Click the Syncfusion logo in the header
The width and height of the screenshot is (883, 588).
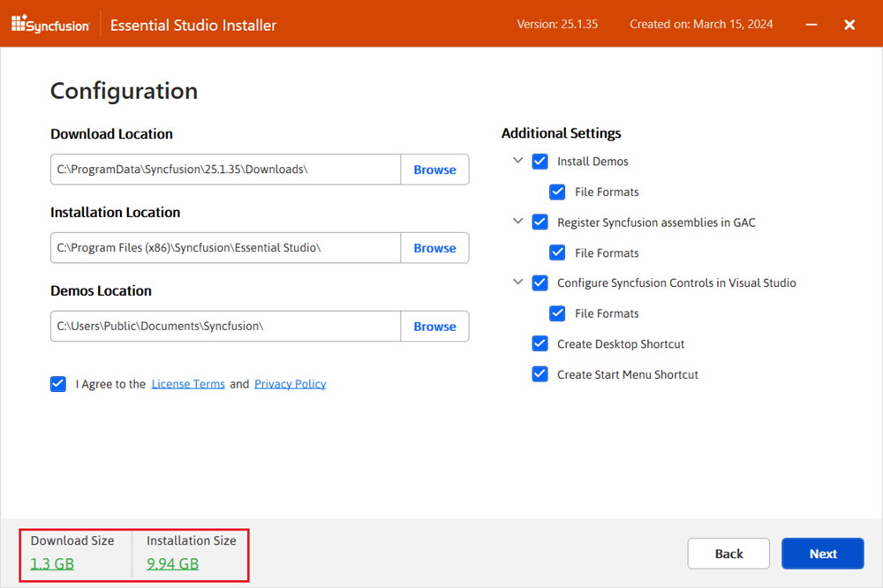click(x=50, y=24)
